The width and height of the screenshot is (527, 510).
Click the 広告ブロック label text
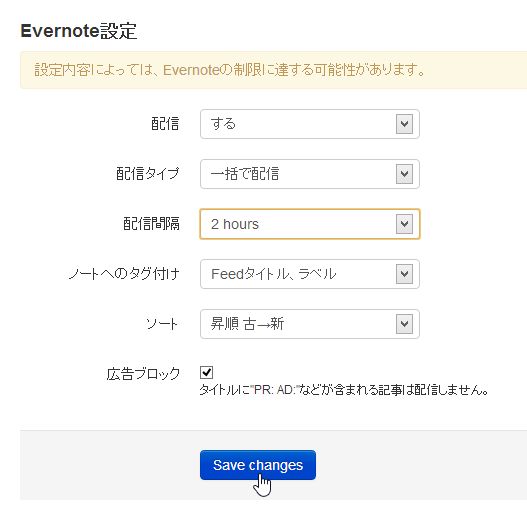point(143,374)
